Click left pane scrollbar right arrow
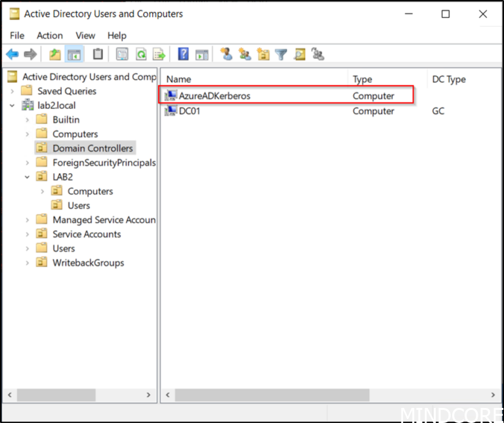 tap(148, 395)
